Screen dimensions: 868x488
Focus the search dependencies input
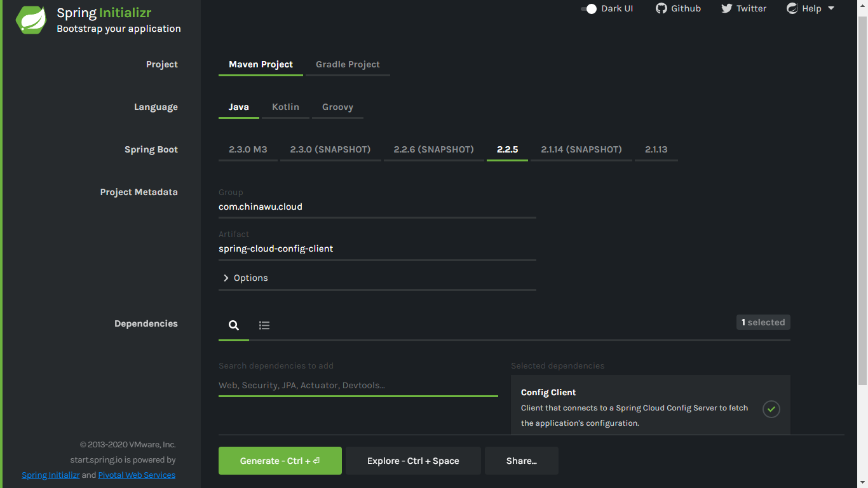pos(358,385)
